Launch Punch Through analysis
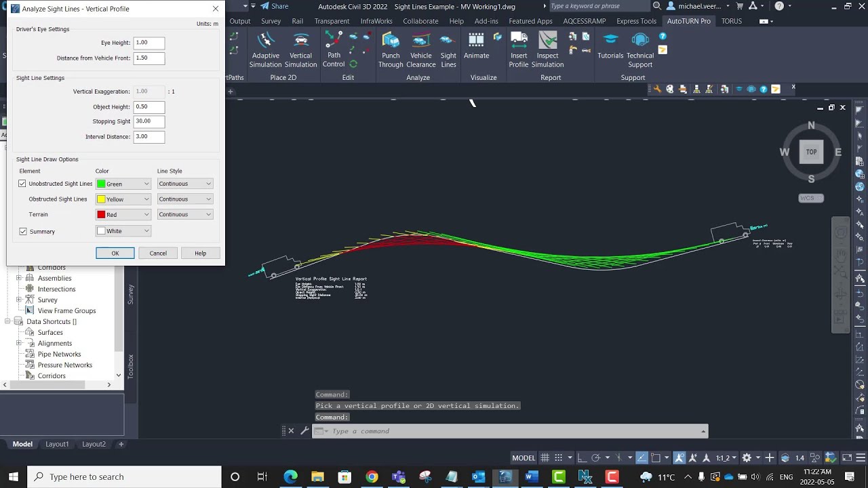The image size is (868, 488). click(391, 49)
